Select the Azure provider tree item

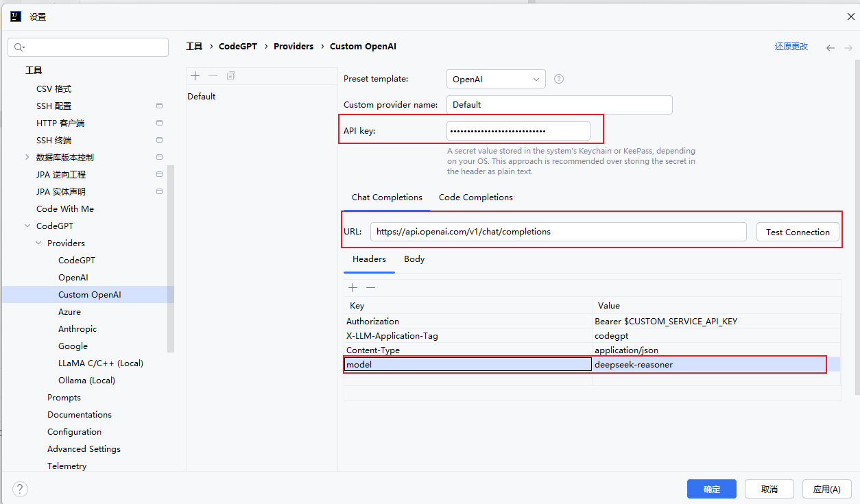(x=69, y=312)
